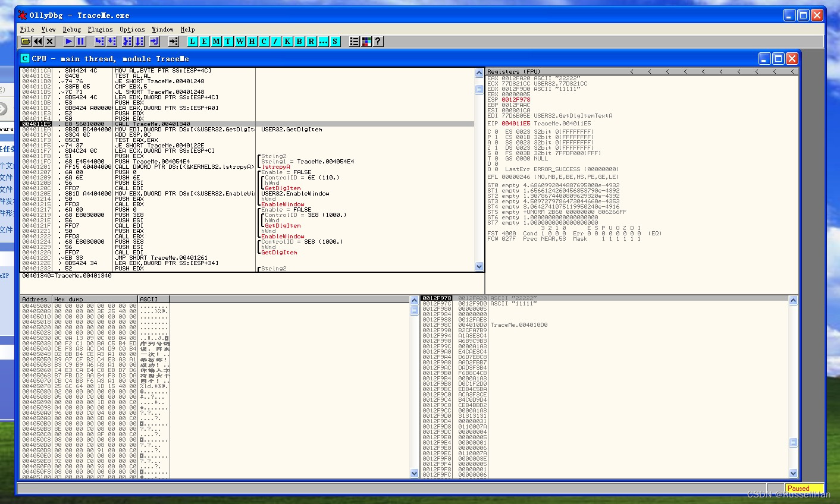The image size is (840, 504).
Task: Open the Debug menu
Action: (72, 29)
